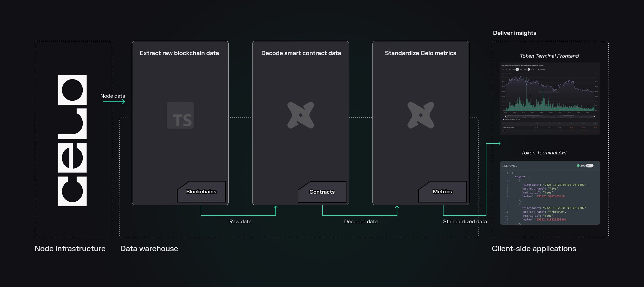Click the "Deliver insights" heading
The width and height of the screenshot is (644, 287).
(x=515, y=33)
